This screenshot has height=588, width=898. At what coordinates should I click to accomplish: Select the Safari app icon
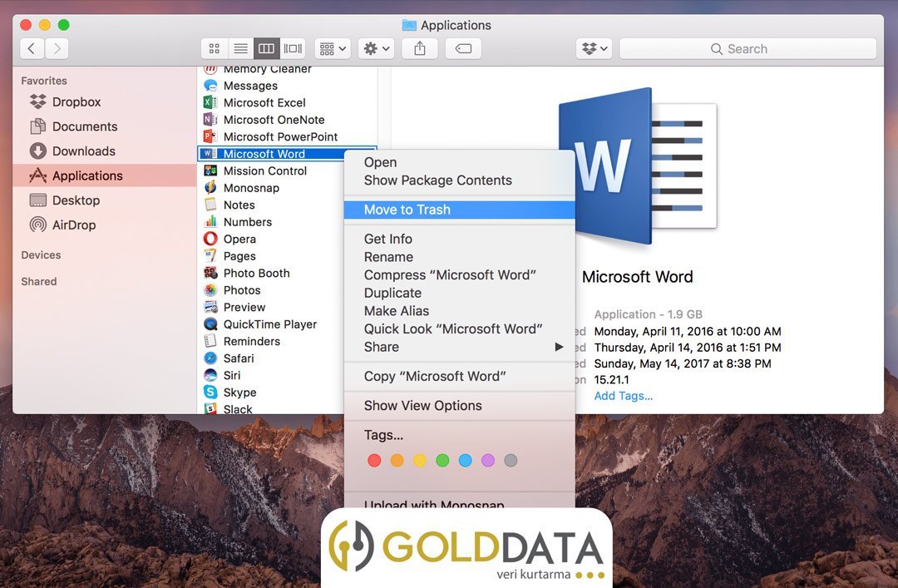tap(210, 358)
